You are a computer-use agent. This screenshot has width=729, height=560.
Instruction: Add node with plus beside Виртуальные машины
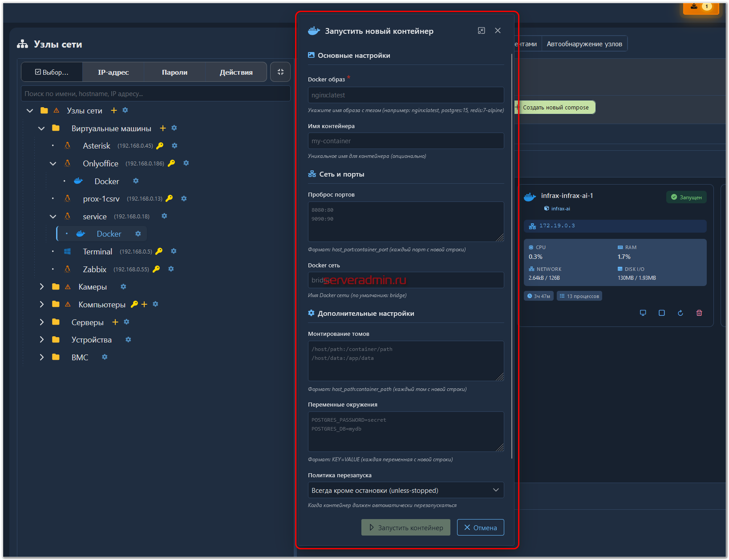point(163,128)
